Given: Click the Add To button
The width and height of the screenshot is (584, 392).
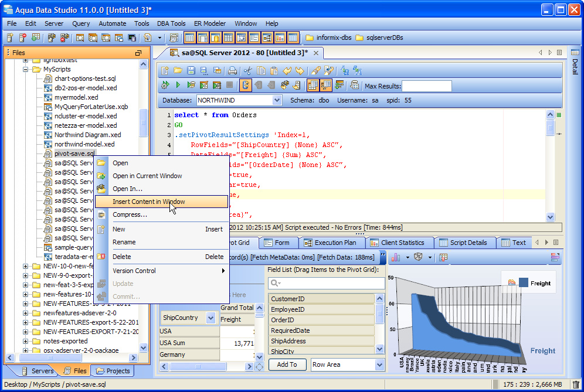Looking at the screenshot, I should 287,365.
